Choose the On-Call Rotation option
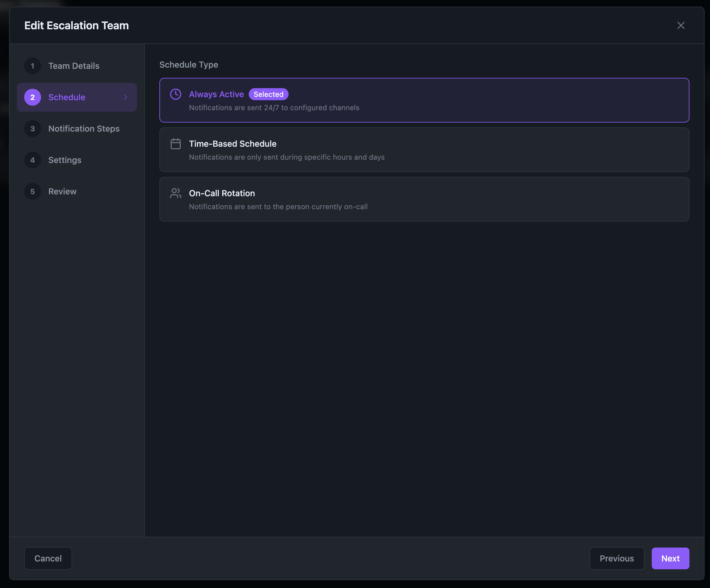Viewport: 710px width, 588px height. (424, 200)
